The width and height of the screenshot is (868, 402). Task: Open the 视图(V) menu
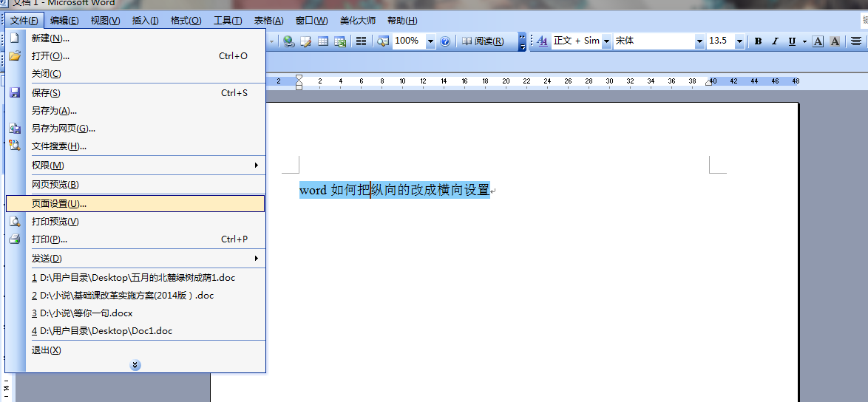(105, 21)
